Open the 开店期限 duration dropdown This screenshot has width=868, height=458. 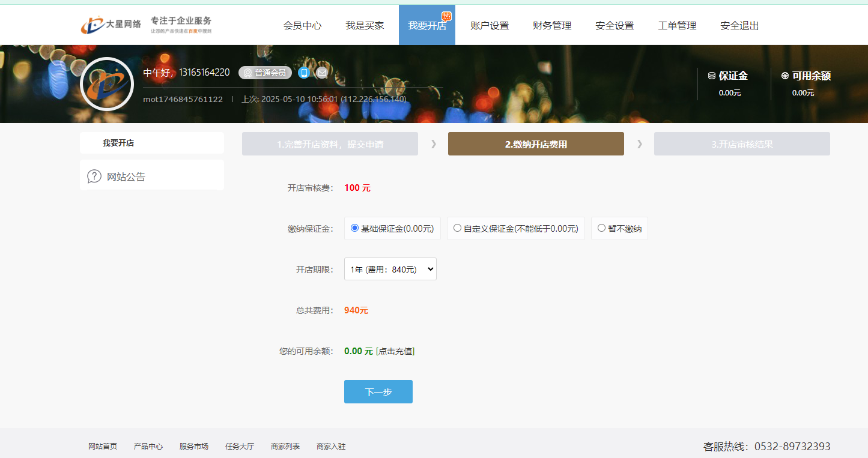tap(390, 269)
